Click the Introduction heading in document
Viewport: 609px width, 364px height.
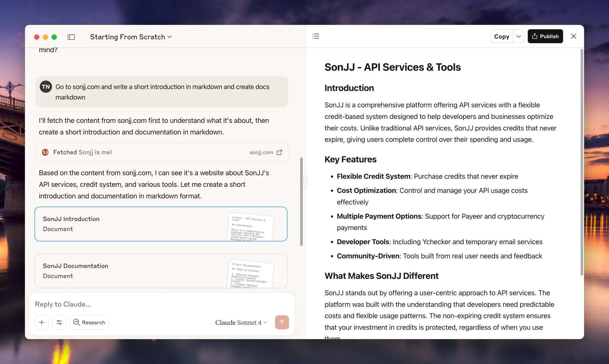(x=349, y=88)
